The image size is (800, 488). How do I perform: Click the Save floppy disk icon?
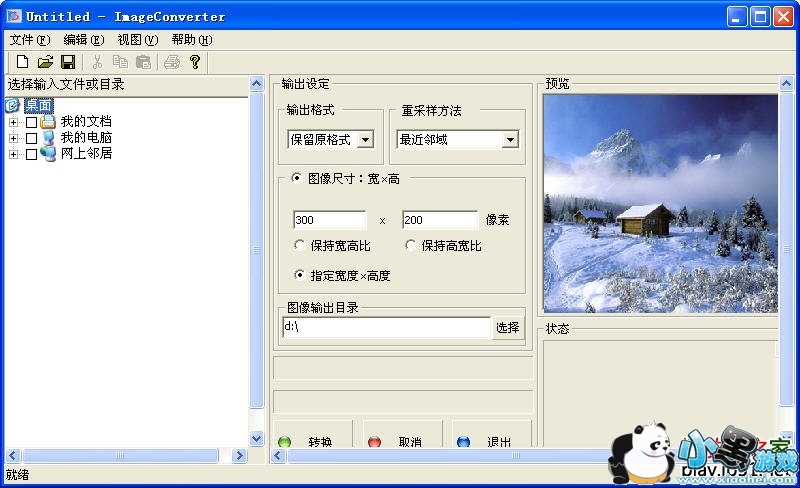68,62
